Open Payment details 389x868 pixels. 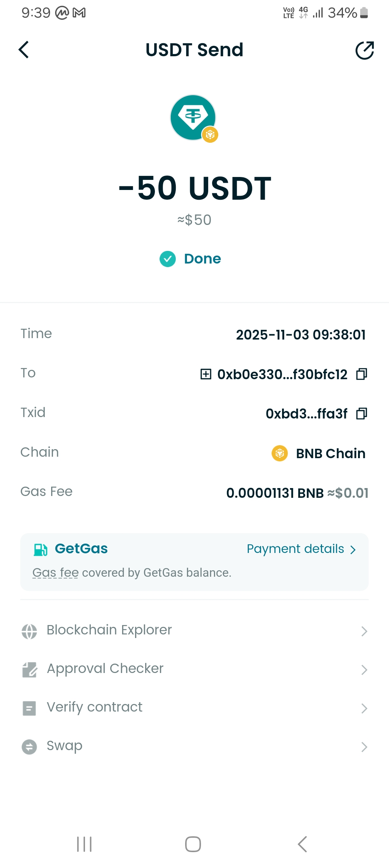click(x=301, y=549)
